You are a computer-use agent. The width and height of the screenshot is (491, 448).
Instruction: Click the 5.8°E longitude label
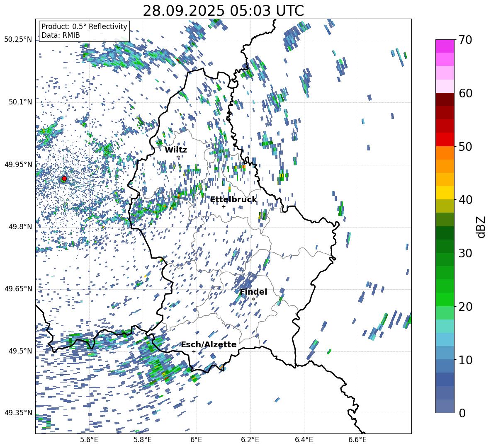tap(143, 440)
